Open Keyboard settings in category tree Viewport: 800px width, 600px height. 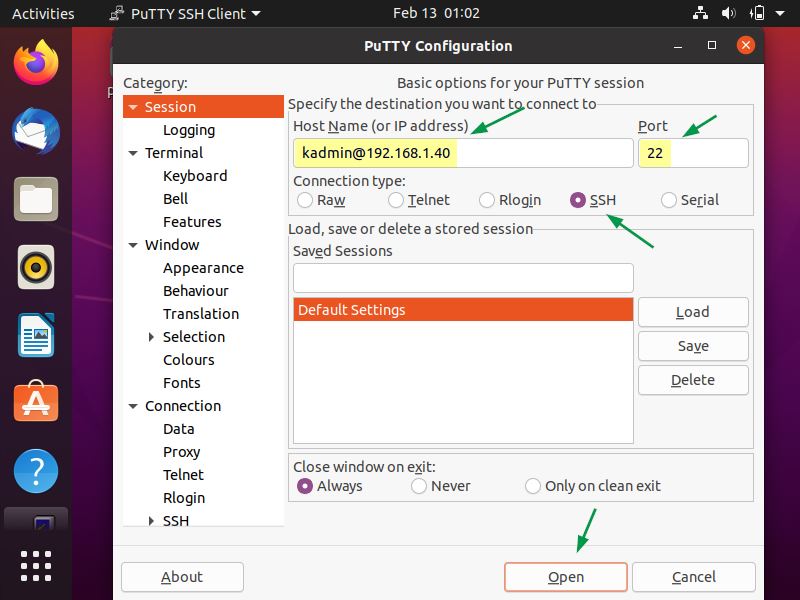pyautogui.click(x=195, y=176)
